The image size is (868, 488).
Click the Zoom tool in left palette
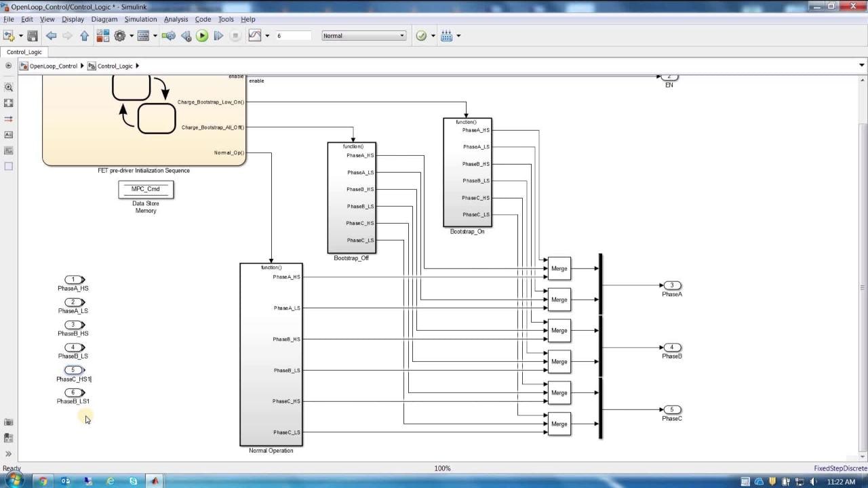click(8, 87)
